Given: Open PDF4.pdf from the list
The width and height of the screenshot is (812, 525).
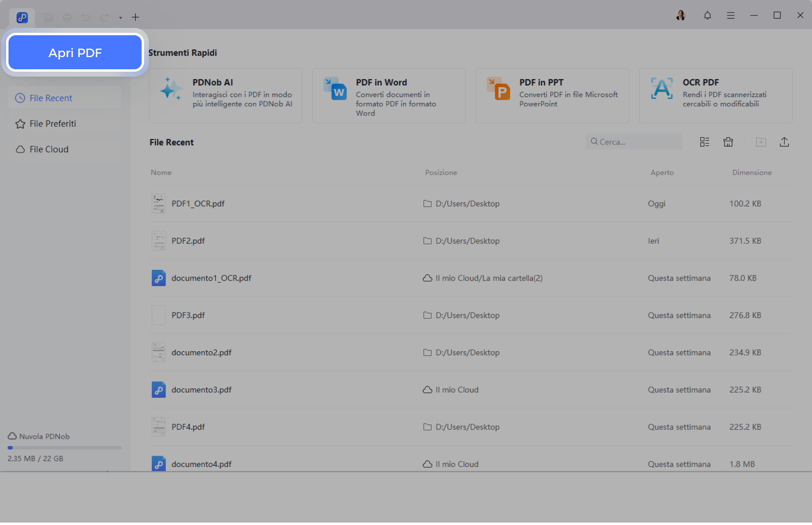Looking at the screenshot, I should [470, 427].
